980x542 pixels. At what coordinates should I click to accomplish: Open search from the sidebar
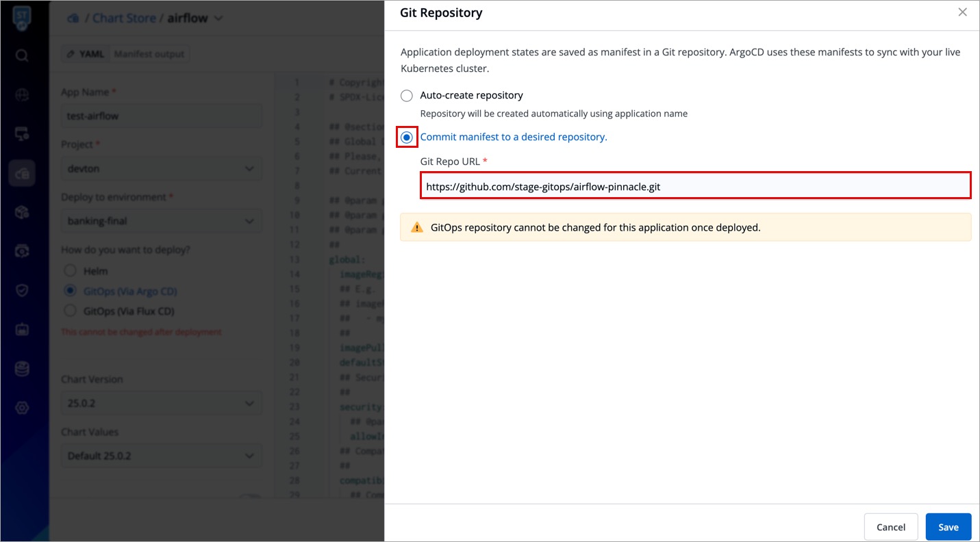[x=22, y=55]
